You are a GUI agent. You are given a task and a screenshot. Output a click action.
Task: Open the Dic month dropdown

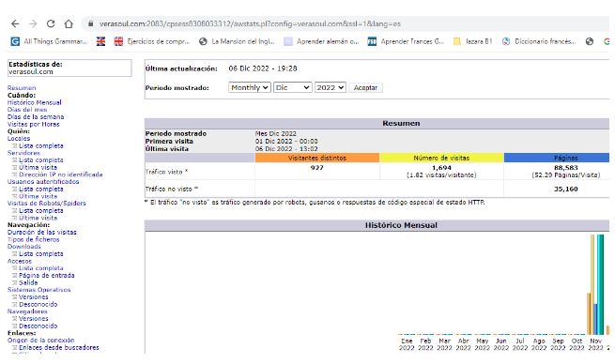293,88
